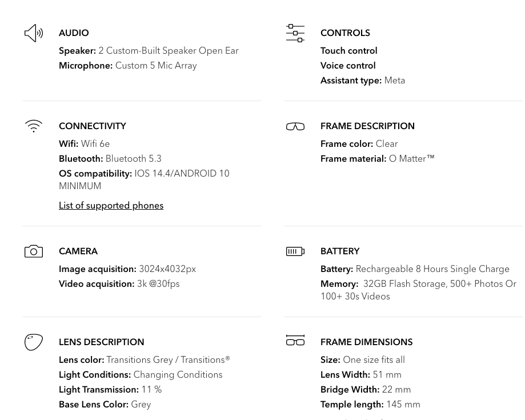
Task: Open the List of supported phones link
Action: coord(111,206)
